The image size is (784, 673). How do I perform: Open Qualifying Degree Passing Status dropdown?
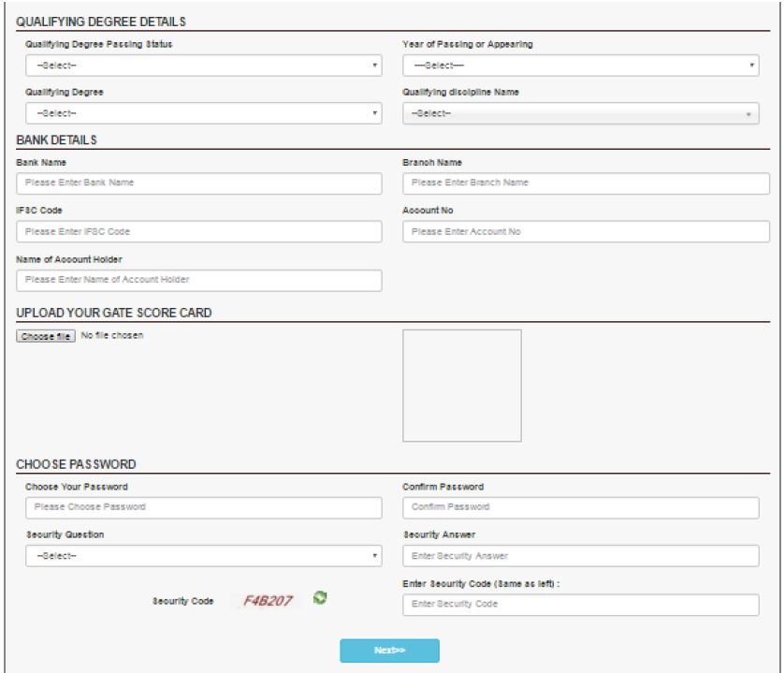[204, 66]
